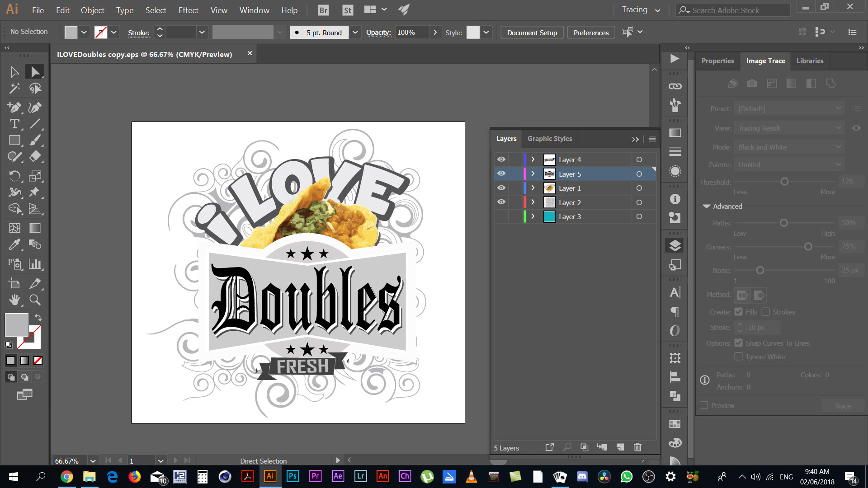Expand Layer 1 contents
This screenshot has height=488, width=868.
533,188
